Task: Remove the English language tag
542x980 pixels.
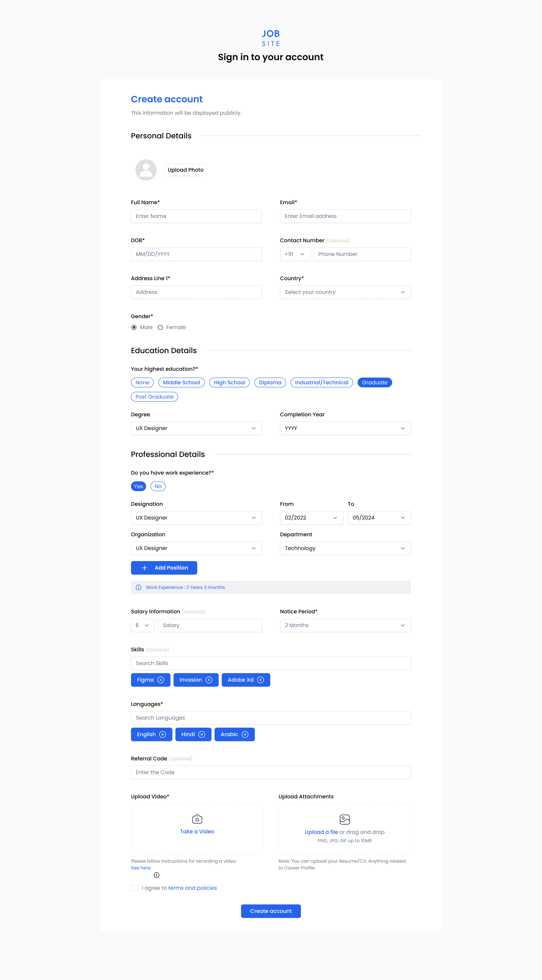Action: pos(163,734)
